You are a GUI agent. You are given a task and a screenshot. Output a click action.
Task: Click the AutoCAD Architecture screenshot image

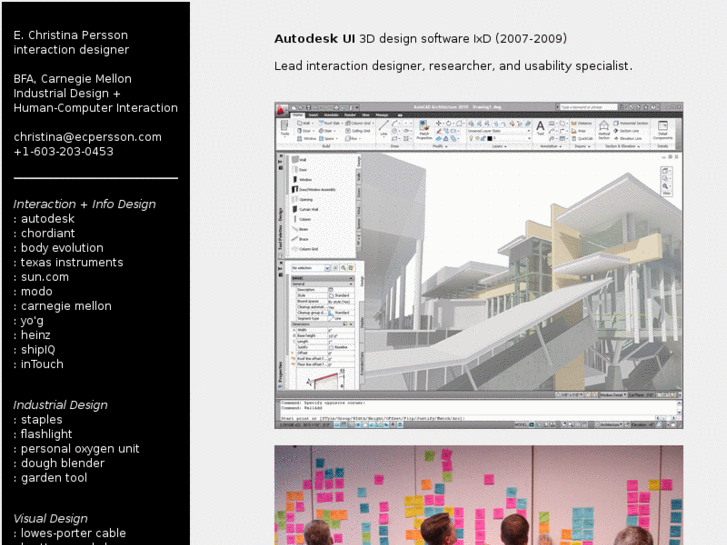[478, 265]
